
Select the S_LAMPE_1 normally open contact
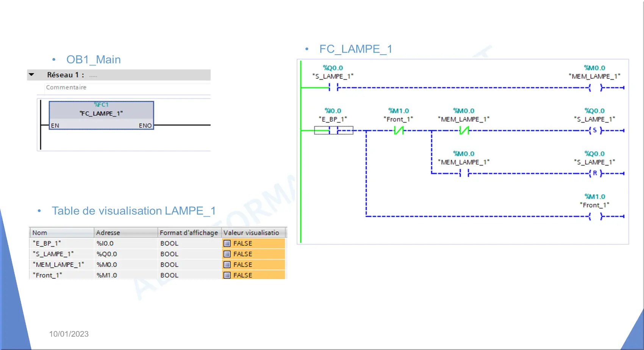[x=333, y=88]
